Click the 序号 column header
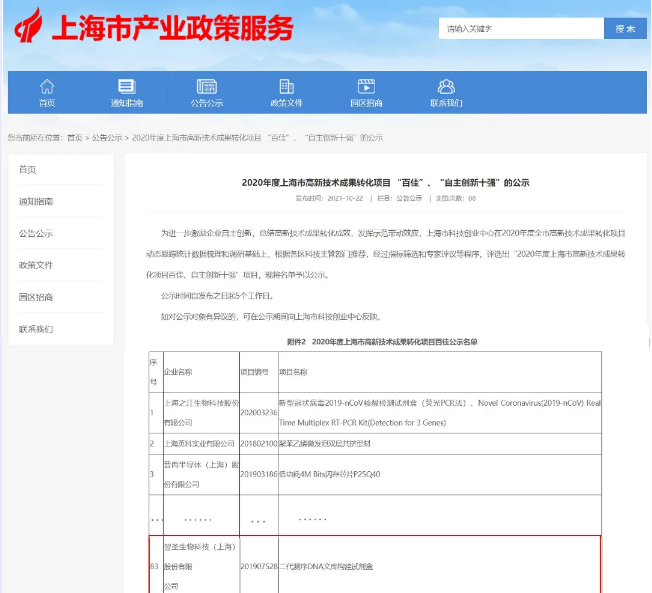652x593 pixels. pos(156,372)
